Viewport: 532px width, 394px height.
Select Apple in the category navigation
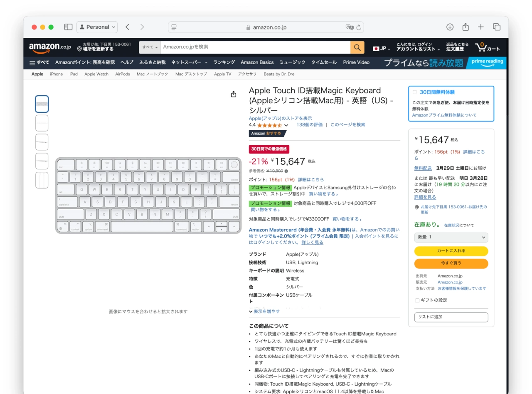(x=37, y=74)
